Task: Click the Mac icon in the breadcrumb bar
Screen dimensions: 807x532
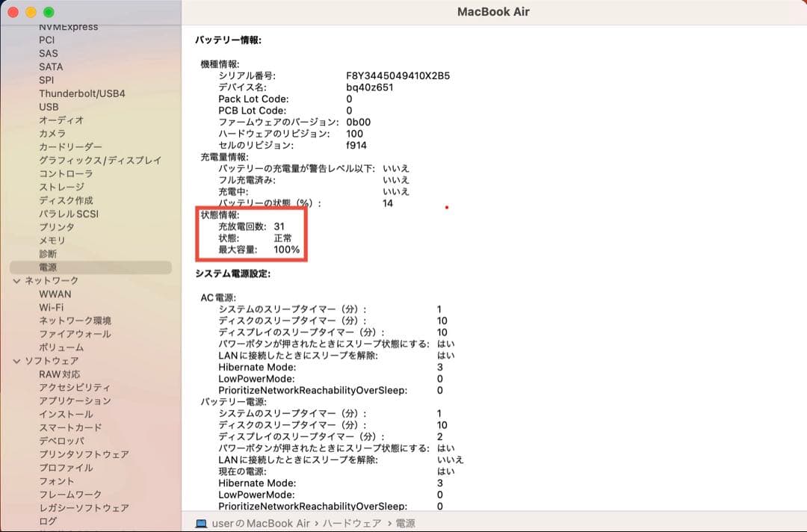Action: pyautogui.click(x=202, y=524)
